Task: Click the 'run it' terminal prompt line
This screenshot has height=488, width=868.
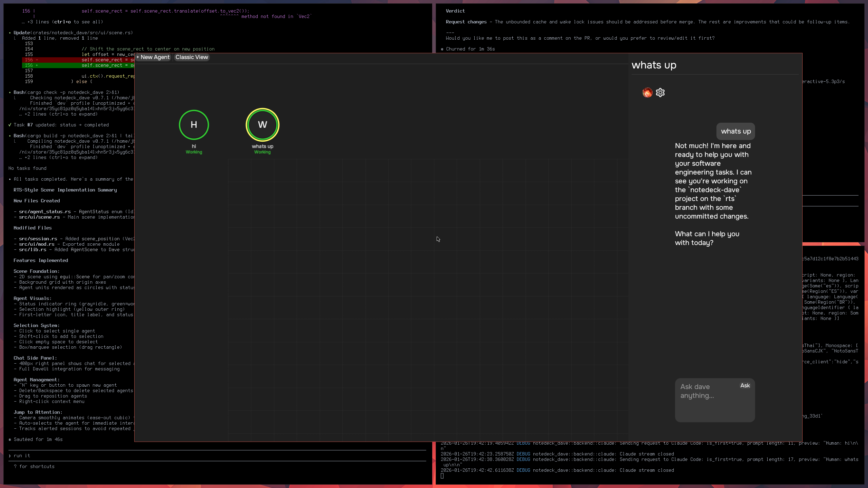Action: tap(22, 456)
